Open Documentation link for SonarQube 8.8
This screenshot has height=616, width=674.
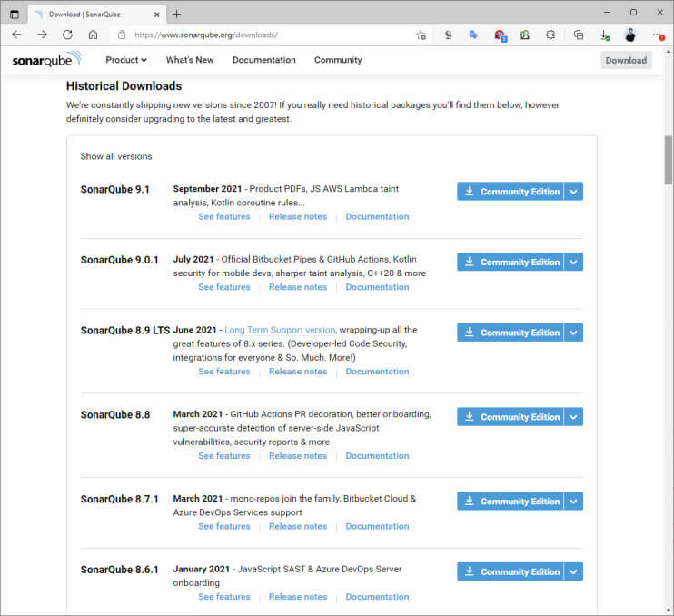(x=377, y=456)
